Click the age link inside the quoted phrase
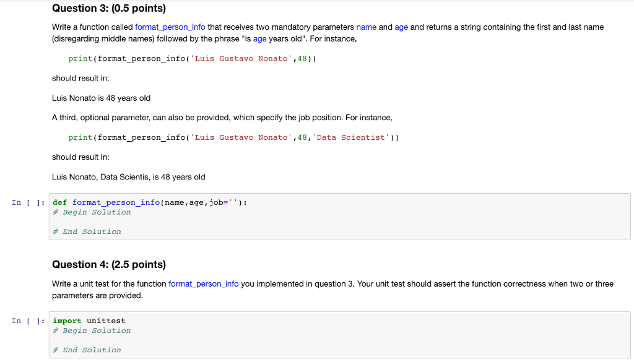The width and height of the screenshot is (634, 364). (259, 38)
